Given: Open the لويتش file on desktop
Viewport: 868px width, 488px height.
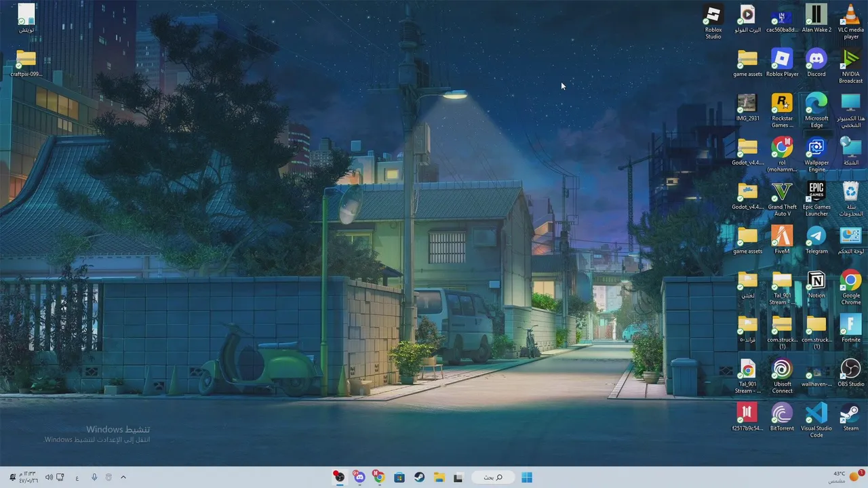Looking at the screenshot, I should tap(26, 19).
